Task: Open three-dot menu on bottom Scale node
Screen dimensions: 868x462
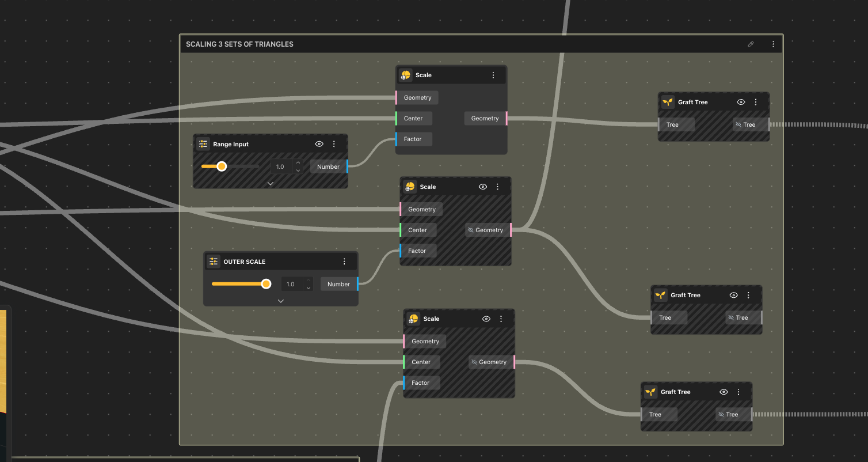Action: pos(501,319)
